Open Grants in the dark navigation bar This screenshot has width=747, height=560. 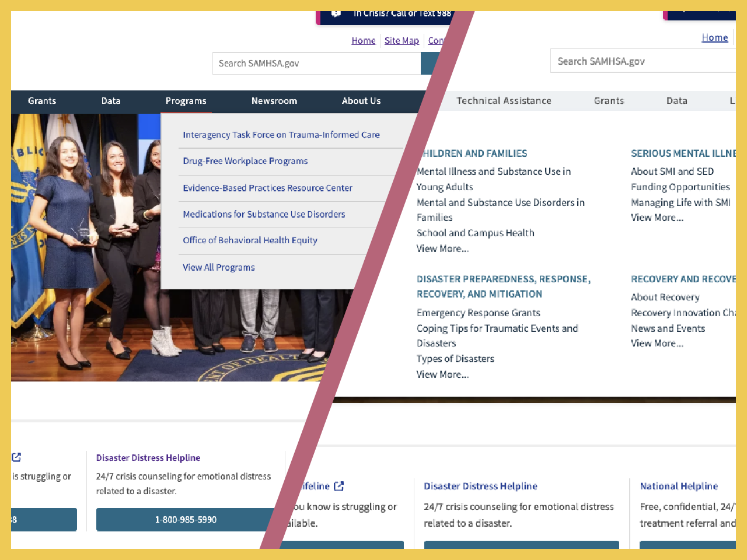[x=42, y=101]
